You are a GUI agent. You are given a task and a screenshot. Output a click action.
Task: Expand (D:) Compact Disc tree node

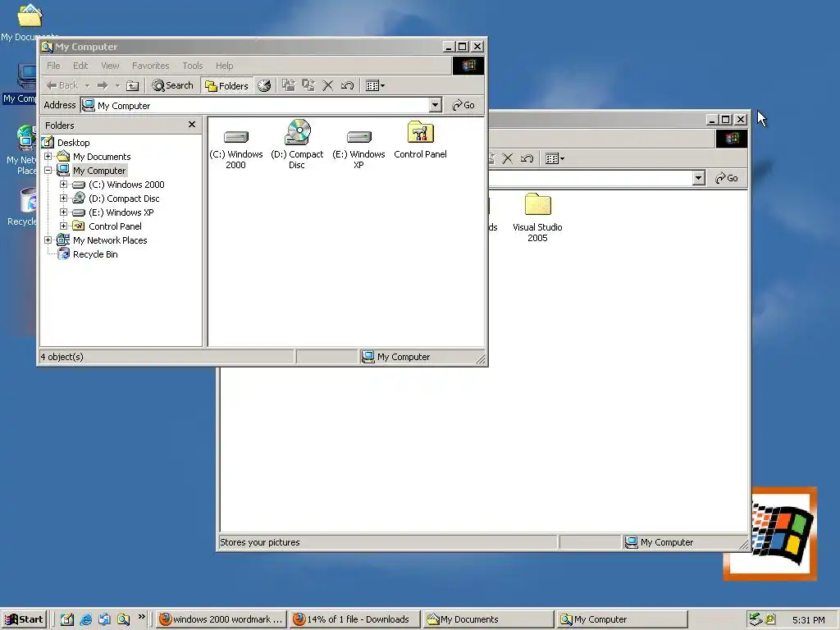point(64,199)
